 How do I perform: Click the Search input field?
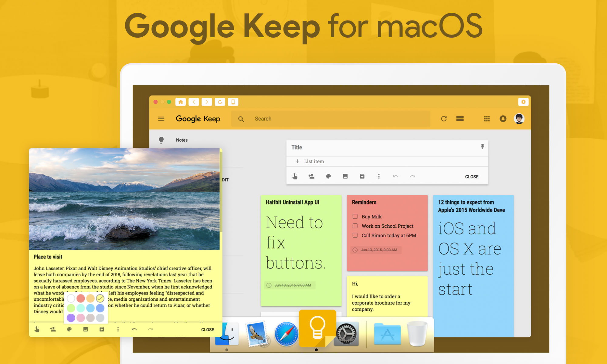point(331,119)
